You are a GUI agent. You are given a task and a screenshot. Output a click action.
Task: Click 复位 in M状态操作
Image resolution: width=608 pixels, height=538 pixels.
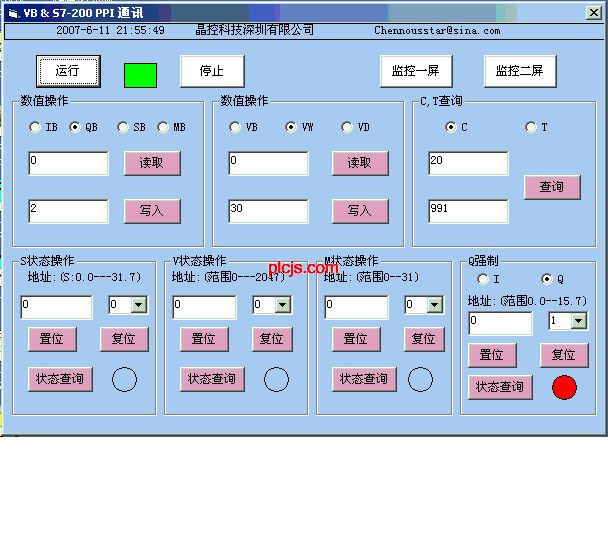(x=424, y=339)
